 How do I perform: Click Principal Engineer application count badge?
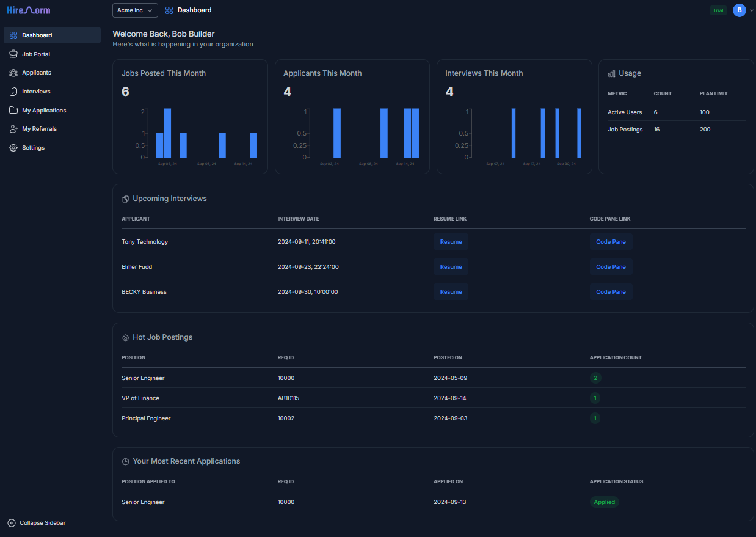point(595,418)
